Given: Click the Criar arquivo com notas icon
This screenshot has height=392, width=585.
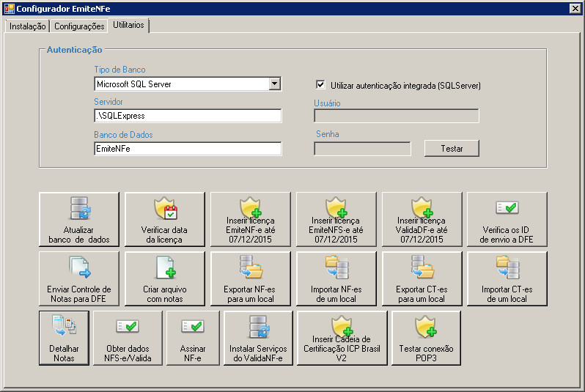Looking at the screenshot, I should click(x=166, y=267).
